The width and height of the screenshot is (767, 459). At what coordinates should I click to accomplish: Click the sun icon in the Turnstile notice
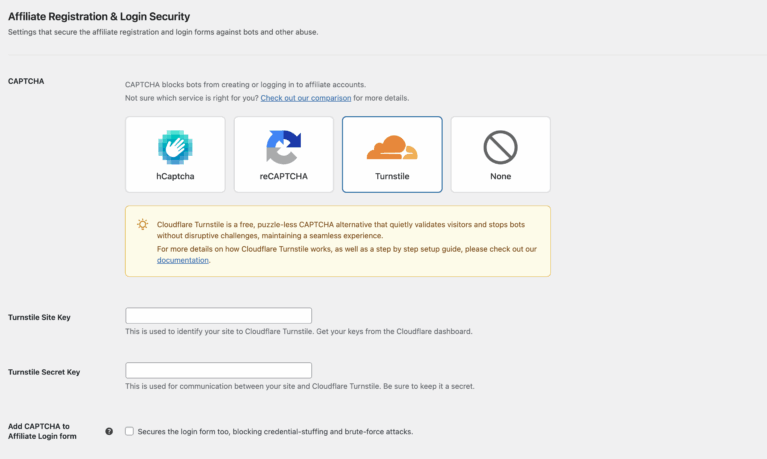(x=142, y=224)
